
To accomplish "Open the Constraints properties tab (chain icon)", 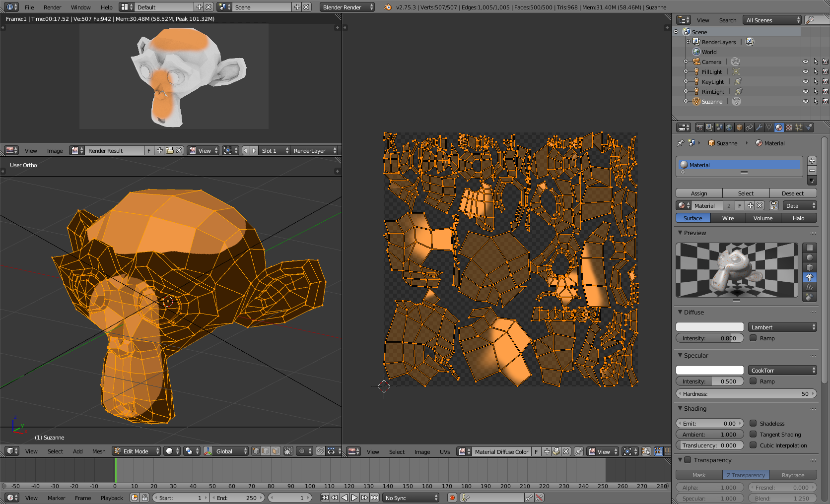I will (x=749, y=127).
